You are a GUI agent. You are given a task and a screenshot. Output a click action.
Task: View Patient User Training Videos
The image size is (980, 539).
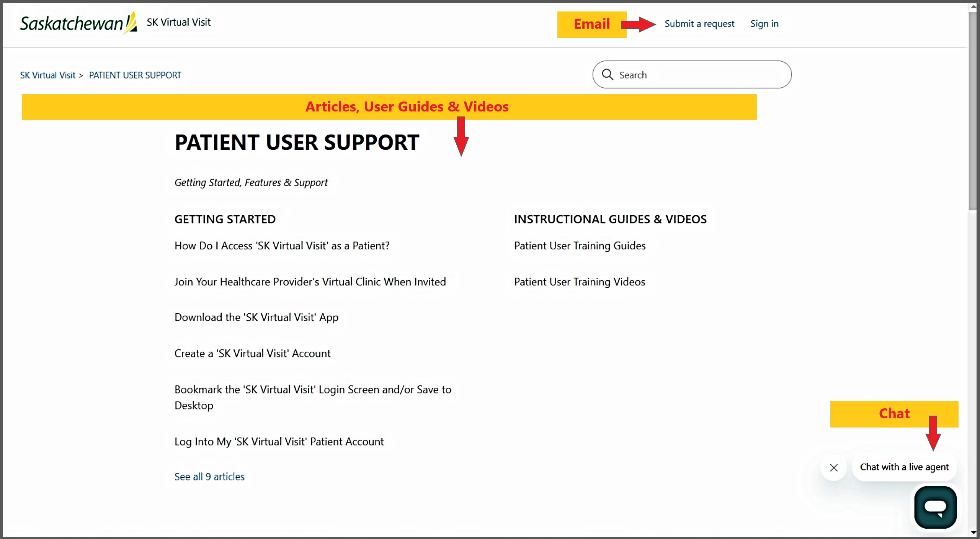(x=579, y=282)
